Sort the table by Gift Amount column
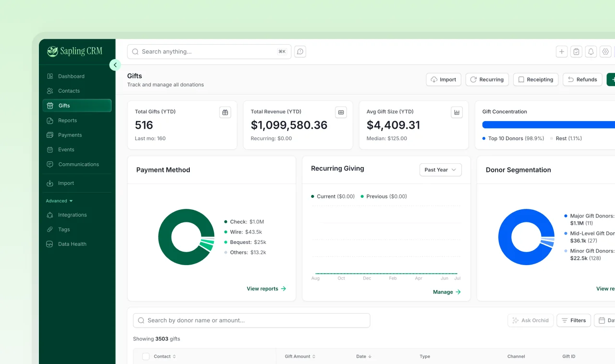The image size is (615, 364). 300,356
